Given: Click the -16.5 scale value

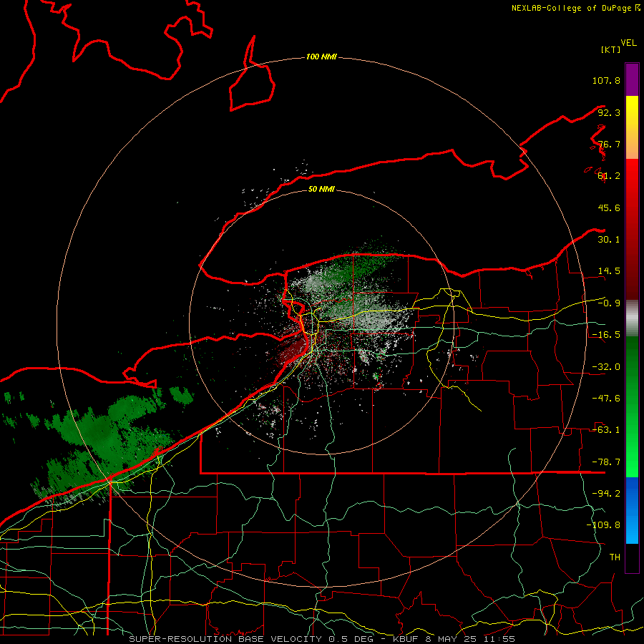Looking at the screenshot, I should pyautogui.click(x=606, y=335).
